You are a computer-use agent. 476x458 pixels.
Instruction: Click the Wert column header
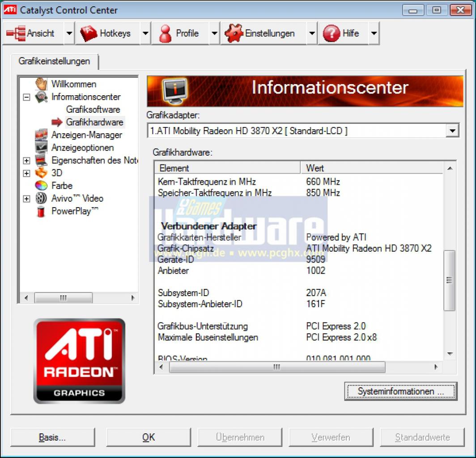[372, 168]
